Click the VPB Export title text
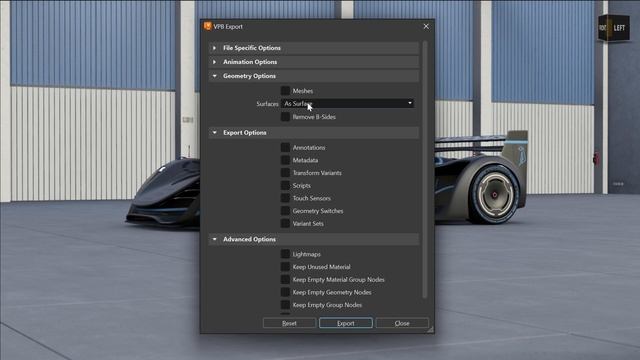This screenshot has height=360, width=640. [x=228, y=27]
